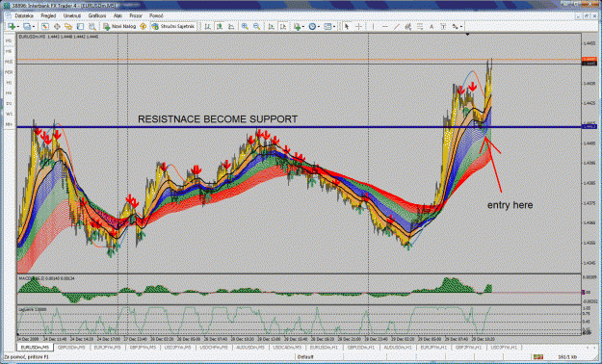Switch to the EURJPYm,M5 chart tab
Screen dimensions: 602x364
(107, 347)
